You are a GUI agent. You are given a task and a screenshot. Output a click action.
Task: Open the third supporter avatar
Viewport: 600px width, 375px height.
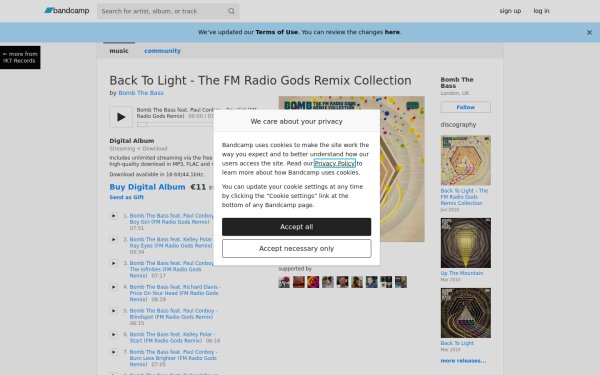(313, 282)
